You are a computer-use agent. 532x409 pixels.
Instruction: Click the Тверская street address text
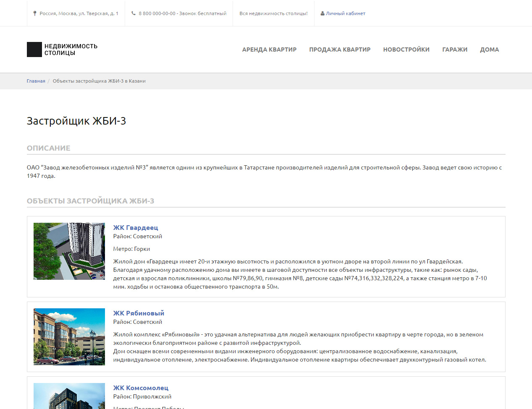point(79,13)
